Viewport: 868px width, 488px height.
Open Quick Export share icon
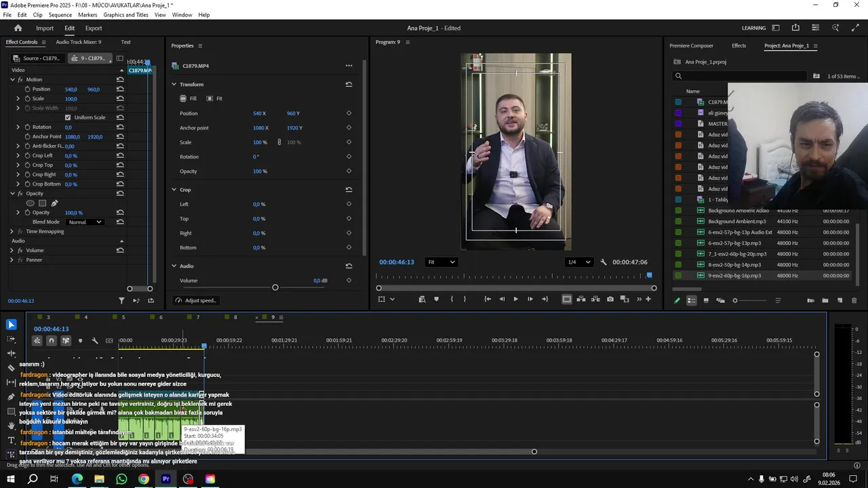[795, 28]
